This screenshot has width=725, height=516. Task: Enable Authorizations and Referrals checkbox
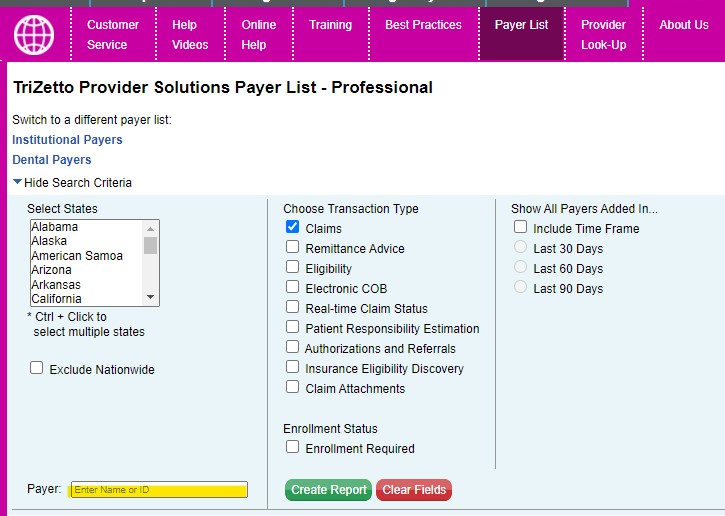click(292, 347)
